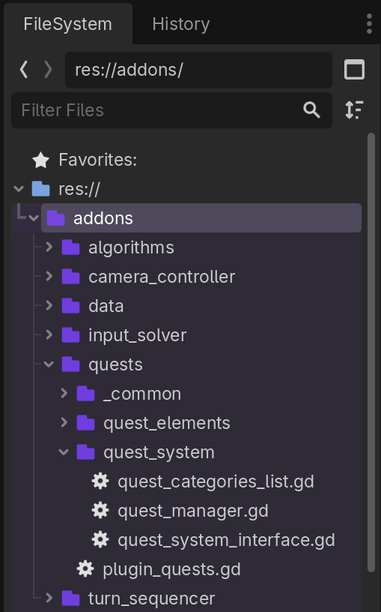381x612 pixels.
Task: Select plugin_quests.gd script file
Action: point(172,570)
